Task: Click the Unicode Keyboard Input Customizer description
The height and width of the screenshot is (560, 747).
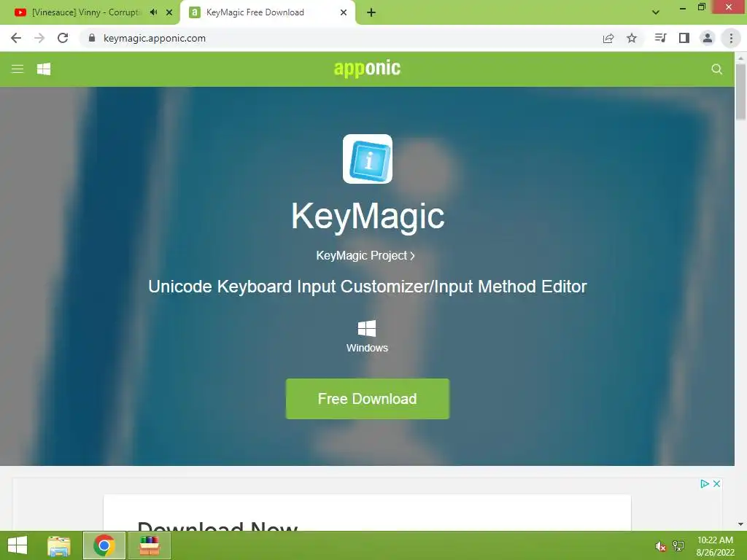Action: [368, 287]
